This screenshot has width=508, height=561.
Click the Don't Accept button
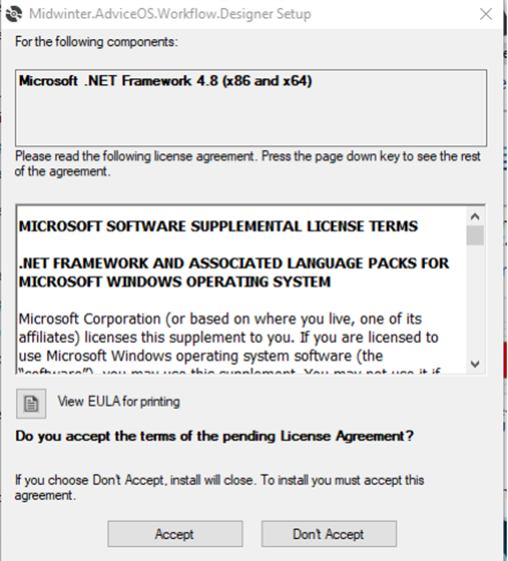(x=329, y=534)
